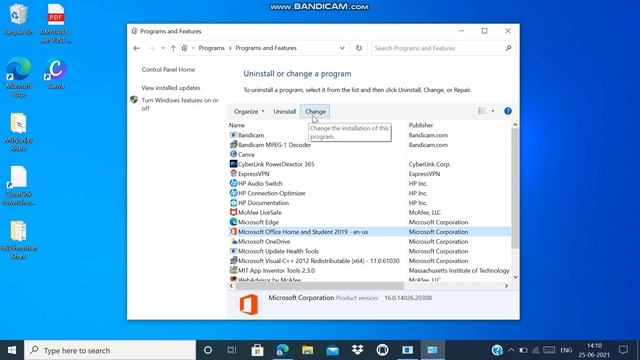Select HP Connection Optimizer entry
This screenshot has width=640, height=360.
pyautogui.click(x=267, y=193)
